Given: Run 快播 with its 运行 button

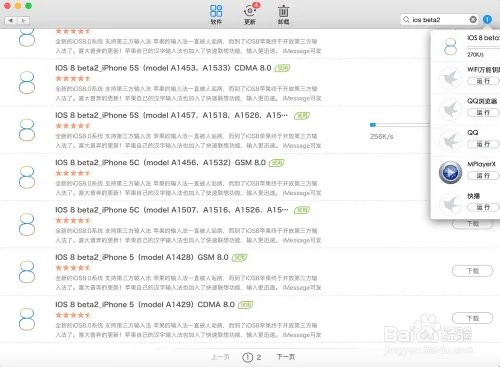Looking at the screenshot, I should point(483,207).
